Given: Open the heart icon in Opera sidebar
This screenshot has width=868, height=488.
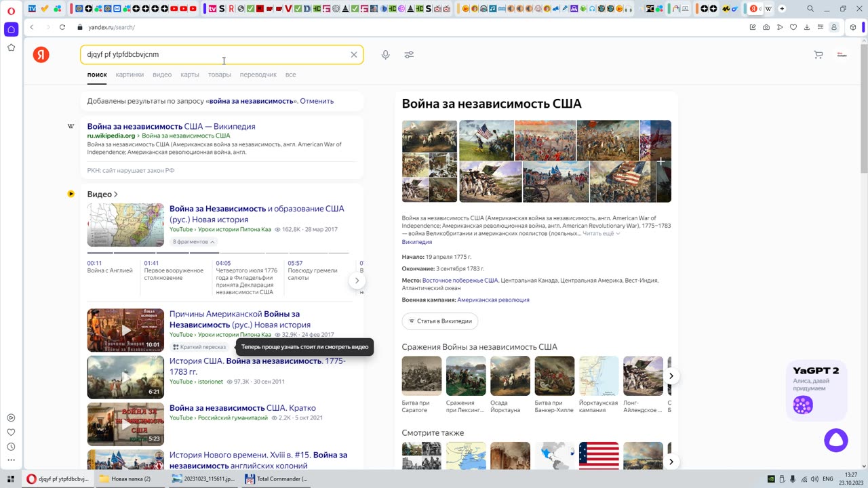Looking at the screenshot, I should coord(11,432).
